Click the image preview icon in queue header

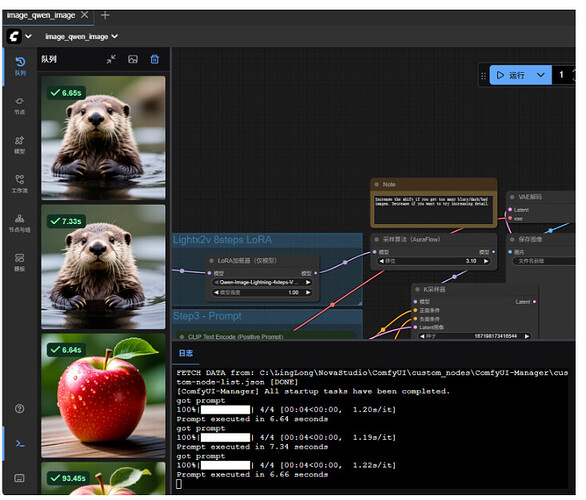(x=133, y=59)
